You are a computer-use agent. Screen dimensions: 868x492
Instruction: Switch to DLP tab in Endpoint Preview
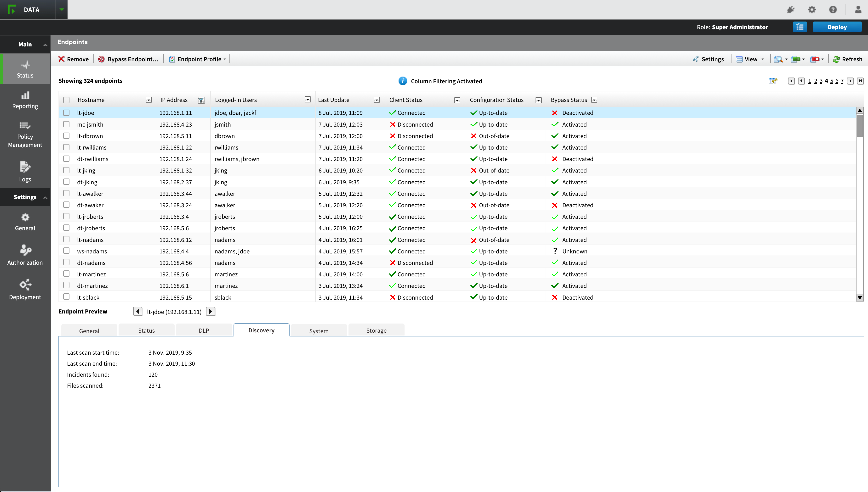tap(203, 330)
